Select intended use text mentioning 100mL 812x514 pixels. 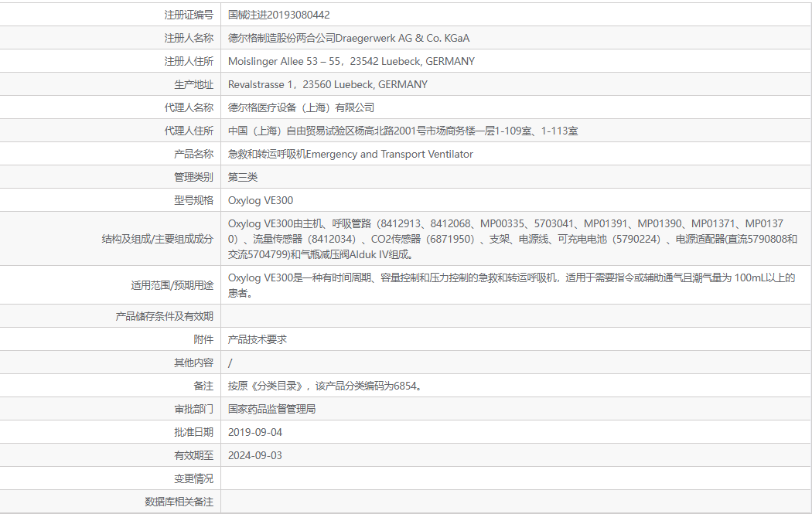pyautogui.click(x=511, y=286)
